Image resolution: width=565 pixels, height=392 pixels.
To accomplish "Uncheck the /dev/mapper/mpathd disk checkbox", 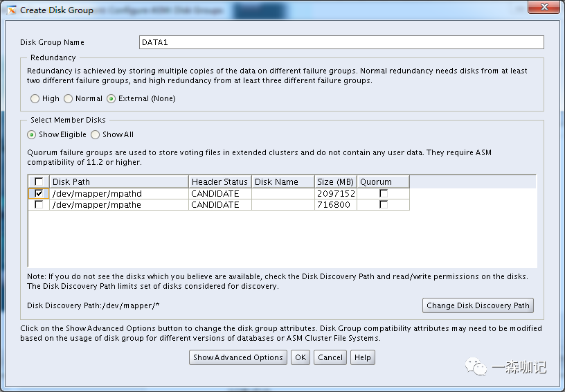I will pos(39,193).
